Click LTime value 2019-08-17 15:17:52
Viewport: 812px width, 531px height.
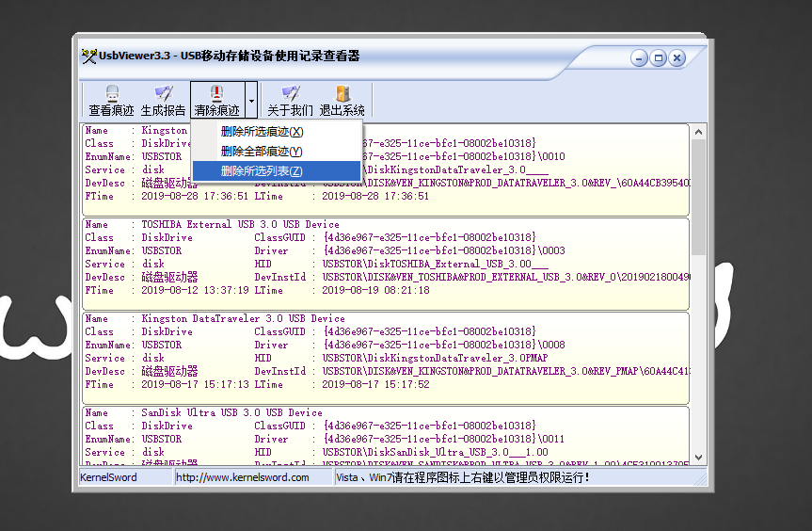(376, 385)
